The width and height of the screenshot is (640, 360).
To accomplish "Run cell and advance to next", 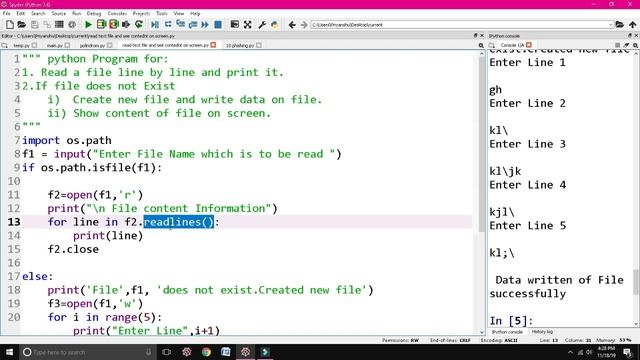I will click(x=113, y=24).
